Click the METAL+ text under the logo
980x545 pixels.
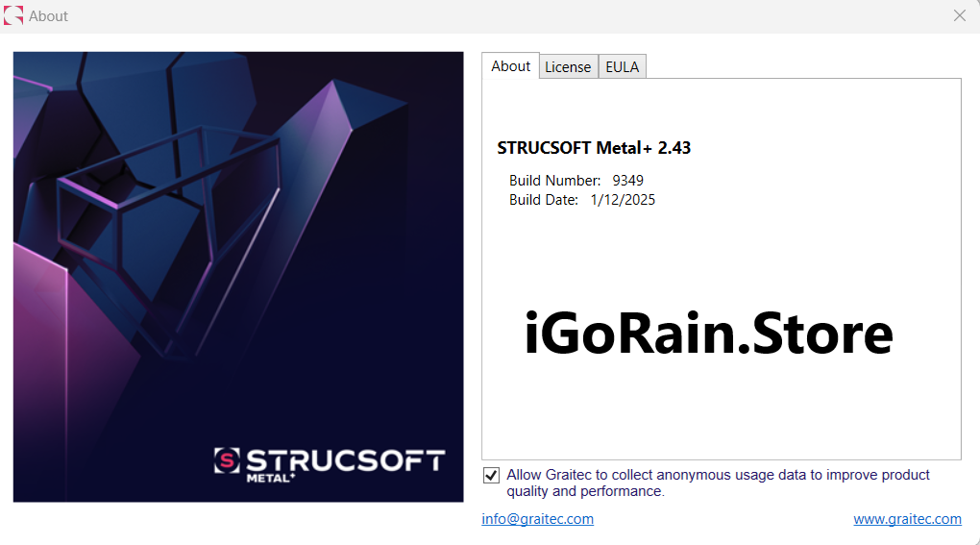pyautogui.click(x=271, y=478)
